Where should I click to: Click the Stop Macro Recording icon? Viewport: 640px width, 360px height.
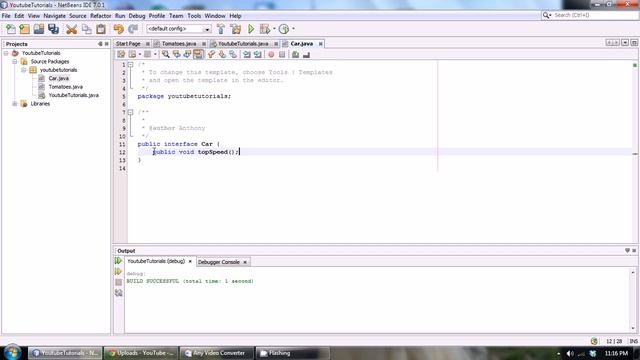point(282,54)
